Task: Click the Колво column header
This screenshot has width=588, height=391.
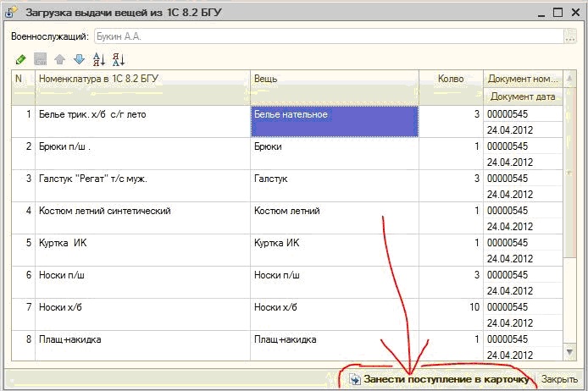Action: click(x=450, y=79)
